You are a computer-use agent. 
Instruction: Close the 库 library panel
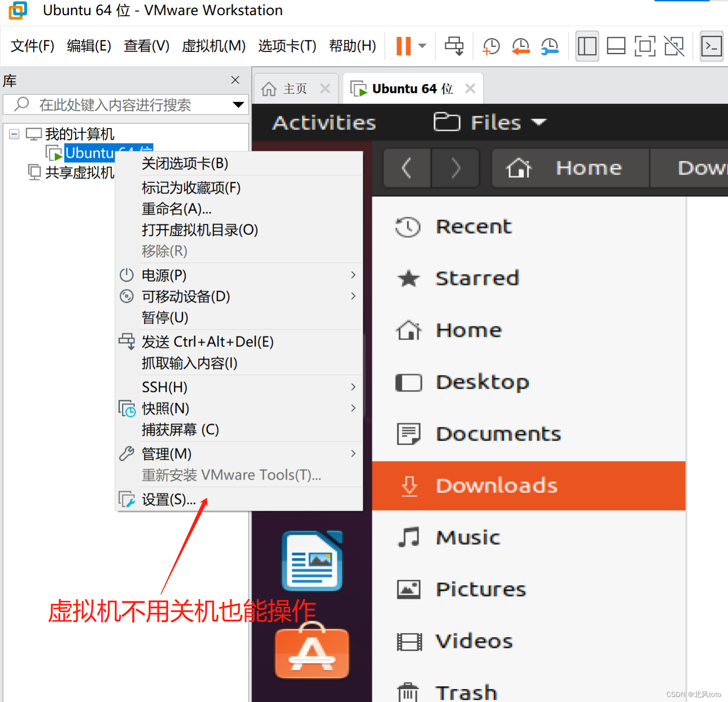pyautogui.click(x=235, y=80)
